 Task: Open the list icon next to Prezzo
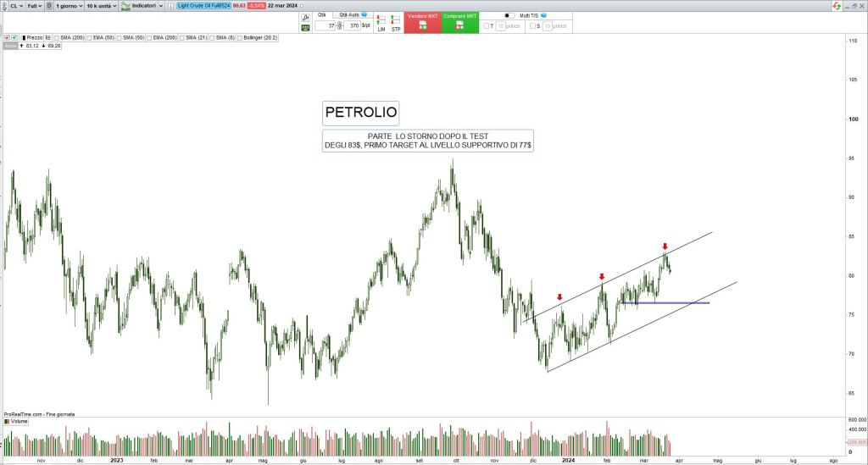pyautogui.click(x=47, y=37)
